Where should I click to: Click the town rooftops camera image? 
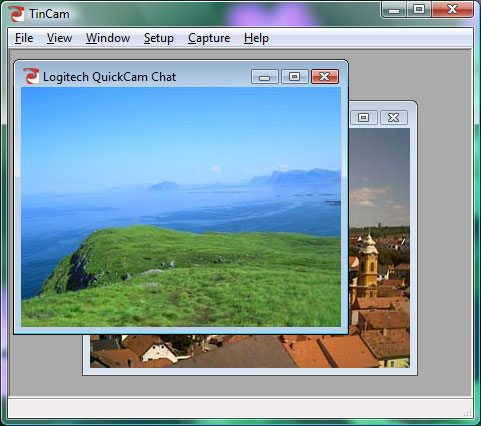[x=379, y=248]
